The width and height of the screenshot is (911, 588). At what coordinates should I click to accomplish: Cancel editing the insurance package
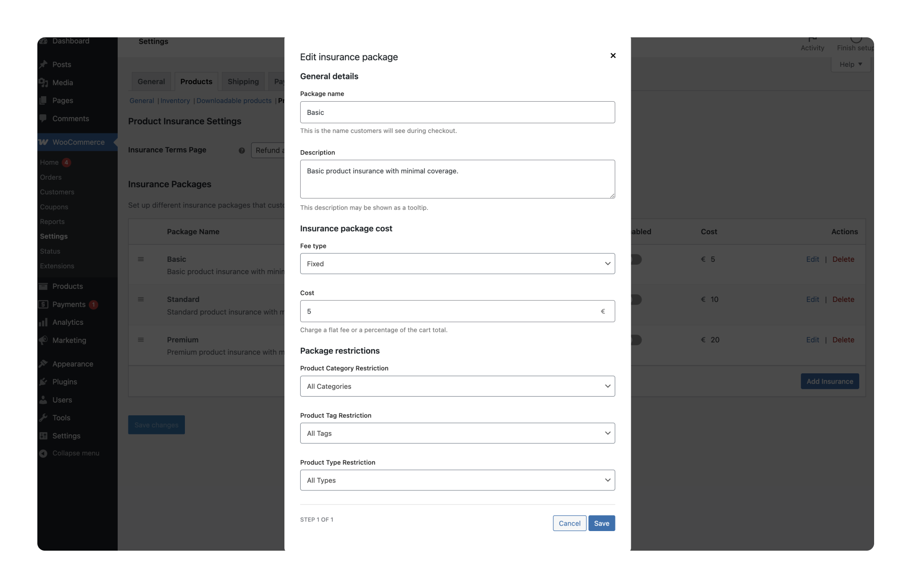pyautogui.click(x=569, y=523)
